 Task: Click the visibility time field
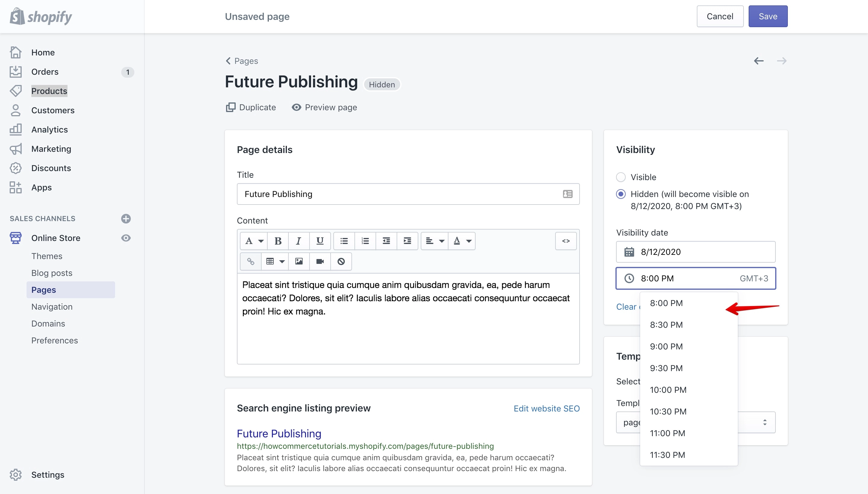(x=696, y=278)
